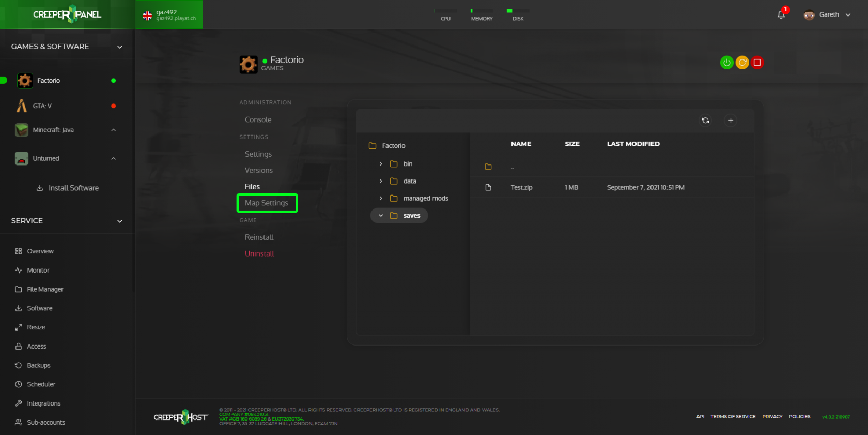Open Map Settings
This screenshot has height=435, width=868.
[x=267, y=203]
